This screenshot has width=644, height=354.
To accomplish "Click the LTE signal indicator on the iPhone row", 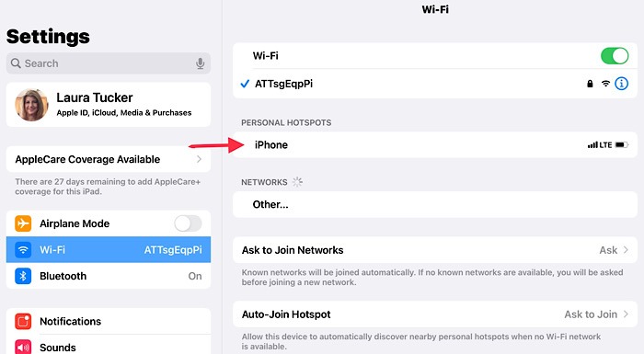I will pyautogui.click(x=600, y=145).
